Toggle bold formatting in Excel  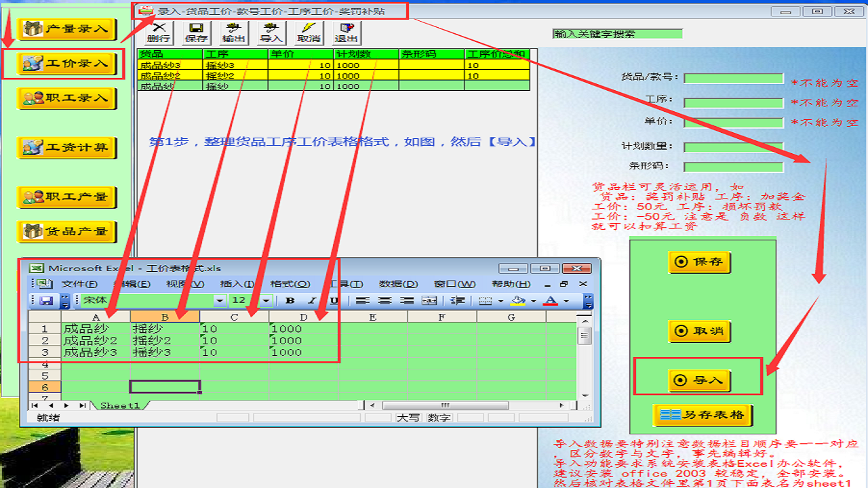coord(290,300)
